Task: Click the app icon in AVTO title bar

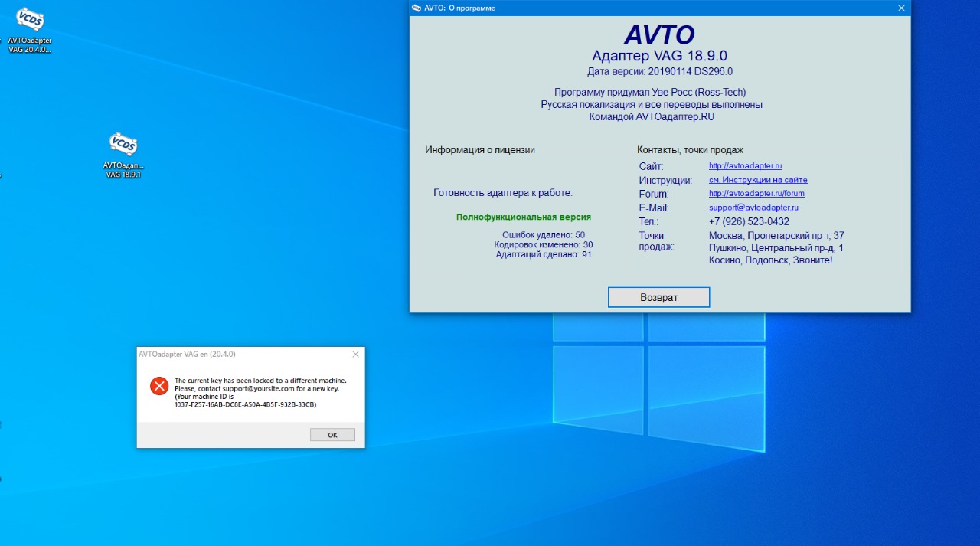Action: click(416, 8)
